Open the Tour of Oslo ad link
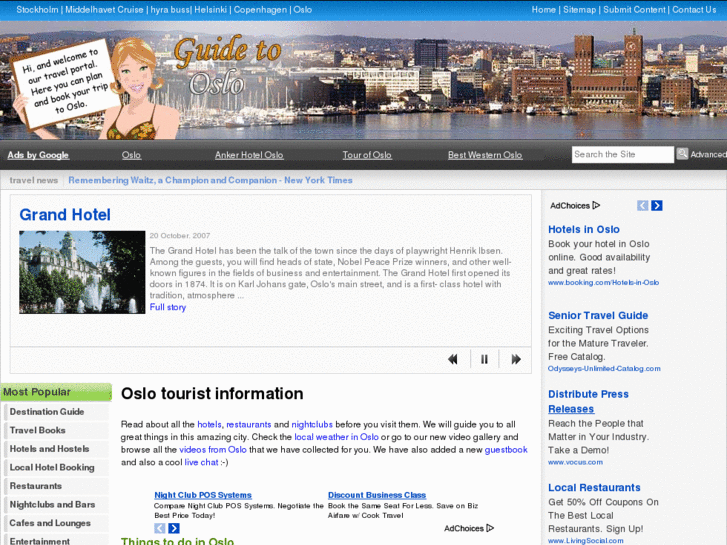 (367, 155)
